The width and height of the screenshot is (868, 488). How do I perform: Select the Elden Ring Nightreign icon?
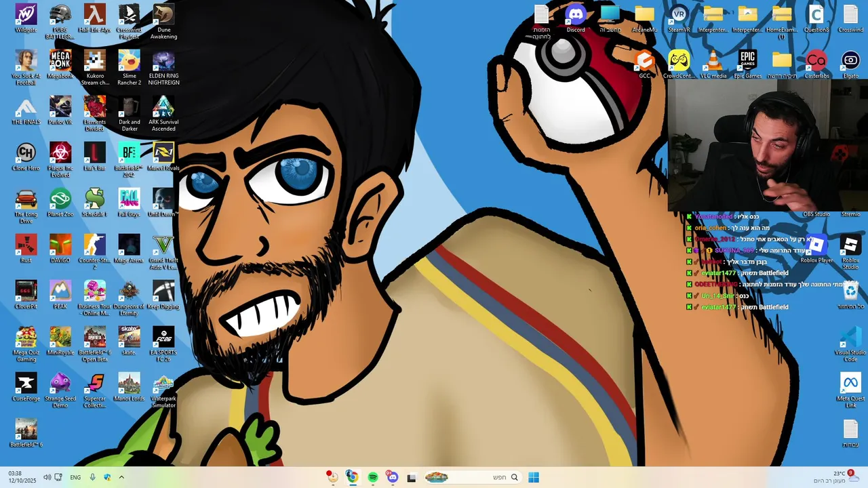[163, 67]
